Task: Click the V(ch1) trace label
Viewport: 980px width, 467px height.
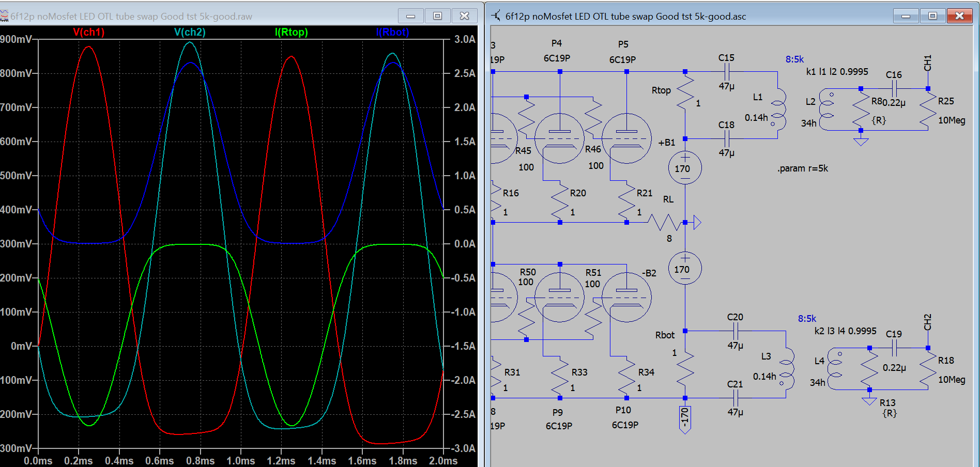Action: click(x=88, y=32)
